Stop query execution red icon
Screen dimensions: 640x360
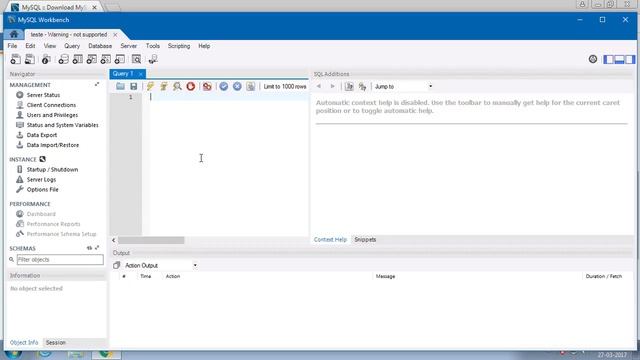coord(191,86)
